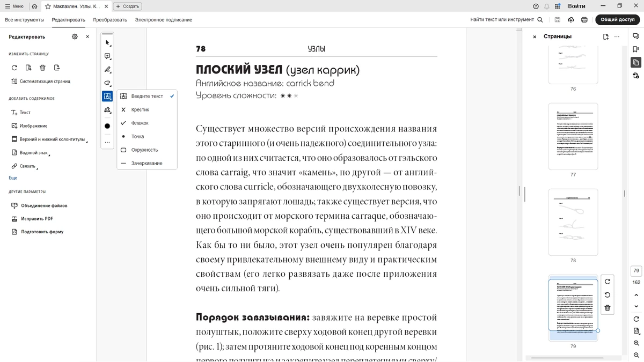Switch to Электронное подписание tab
The image size is (644, 362).
click(163, 20)
